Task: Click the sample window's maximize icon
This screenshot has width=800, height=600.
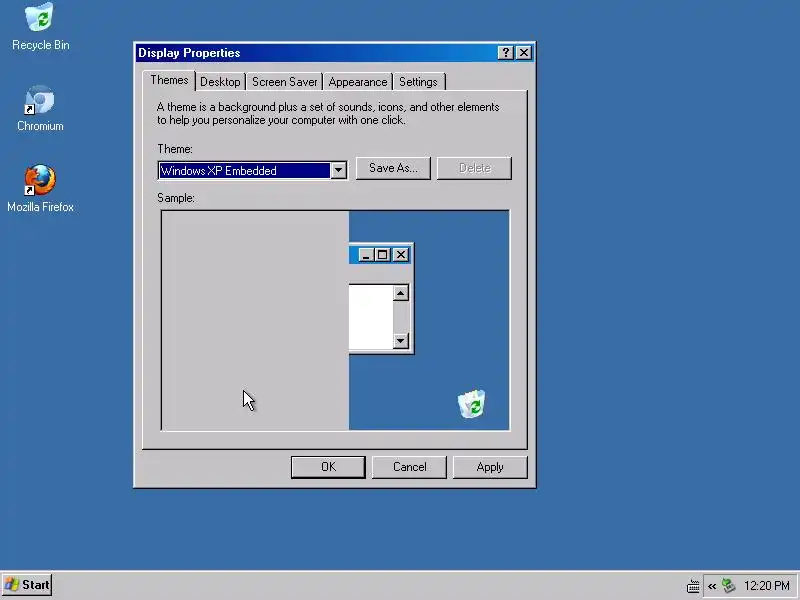Action: tap(383, 255)
